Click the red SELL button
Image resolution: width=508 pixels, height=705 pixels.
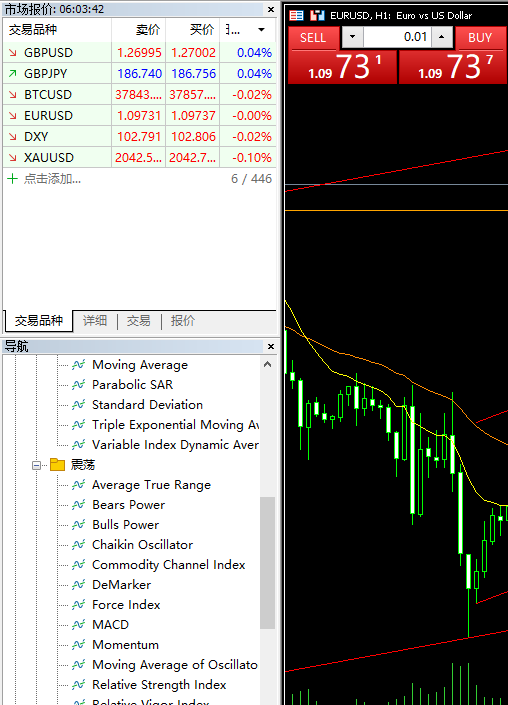click(x=313, y=38)
